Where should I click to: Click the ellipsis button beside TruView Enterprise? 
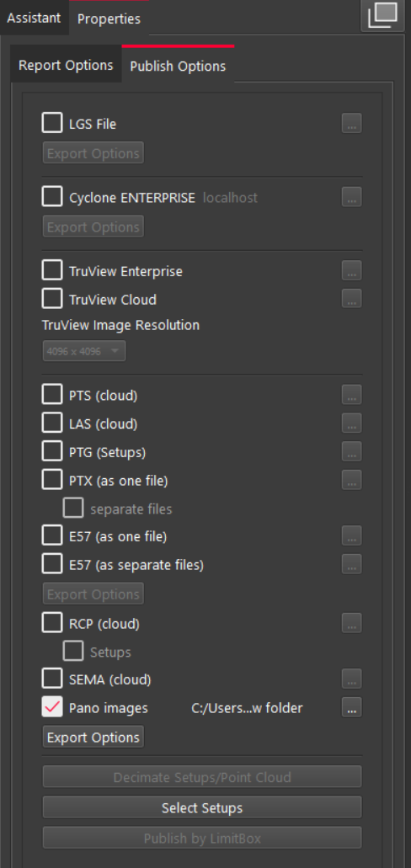pyautogui.click(x=352, y=271)
